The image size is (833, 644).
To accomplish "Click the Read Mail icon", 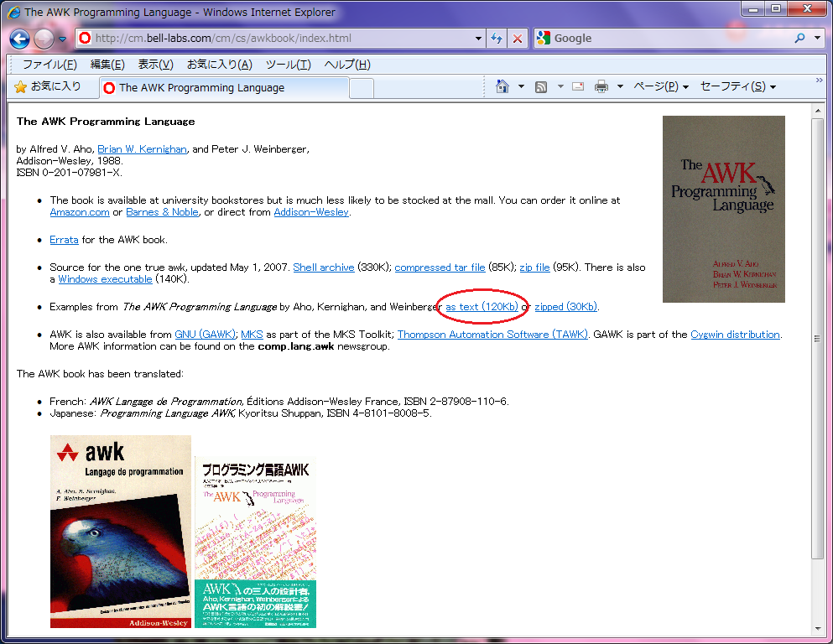I will click(578, 86).
